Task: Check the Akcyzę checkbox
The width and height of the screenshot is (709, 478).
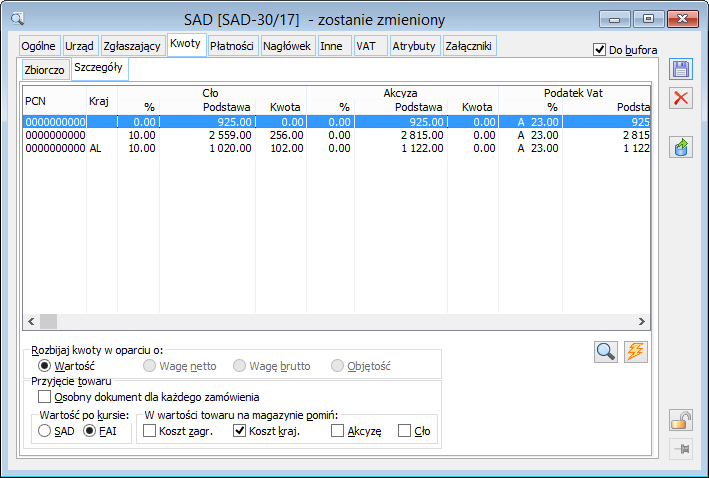Action: point(337,431)
